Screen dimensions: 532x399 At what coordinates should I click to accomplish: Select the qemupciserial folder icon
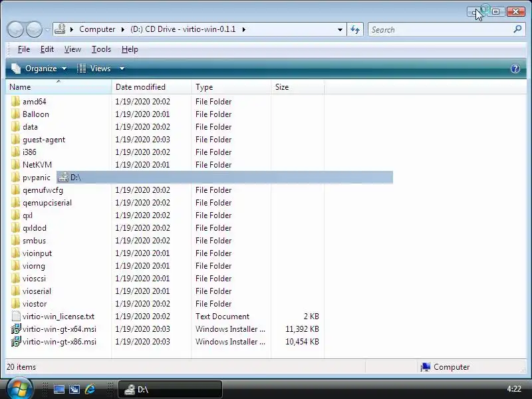(15, 203)
